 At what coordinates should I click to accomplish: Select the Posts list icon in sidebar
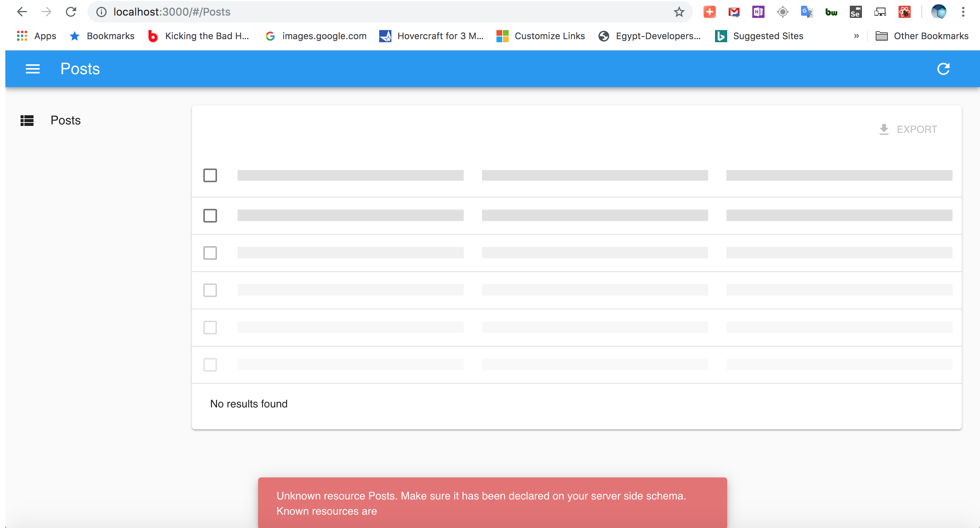[x=27, y=121]
